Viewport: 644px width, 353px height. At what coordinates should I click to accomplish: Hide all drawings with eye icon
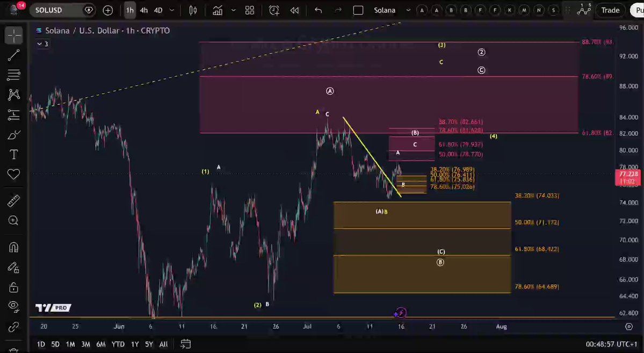coord(13,307)
